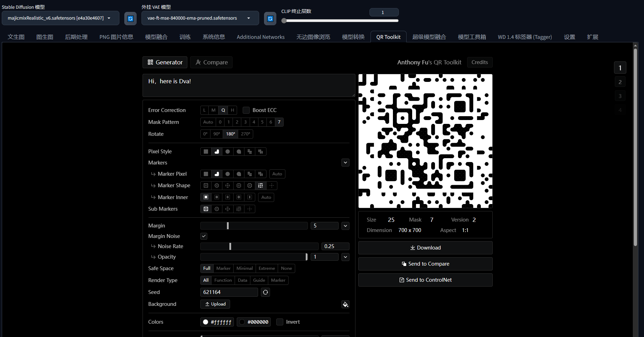Select circle Marker Inner icon
Screen dimensions: 644x337
217,197
